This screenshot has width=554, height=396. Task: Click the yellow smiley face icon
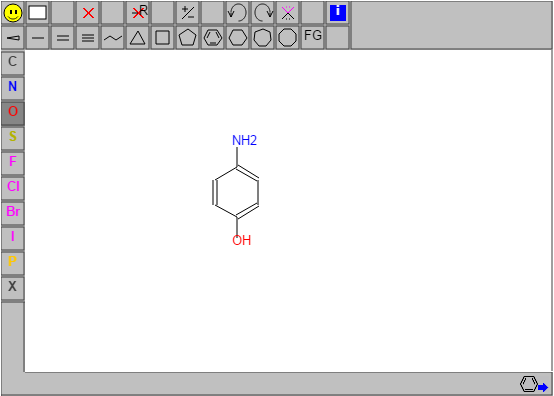pos(13,13)
